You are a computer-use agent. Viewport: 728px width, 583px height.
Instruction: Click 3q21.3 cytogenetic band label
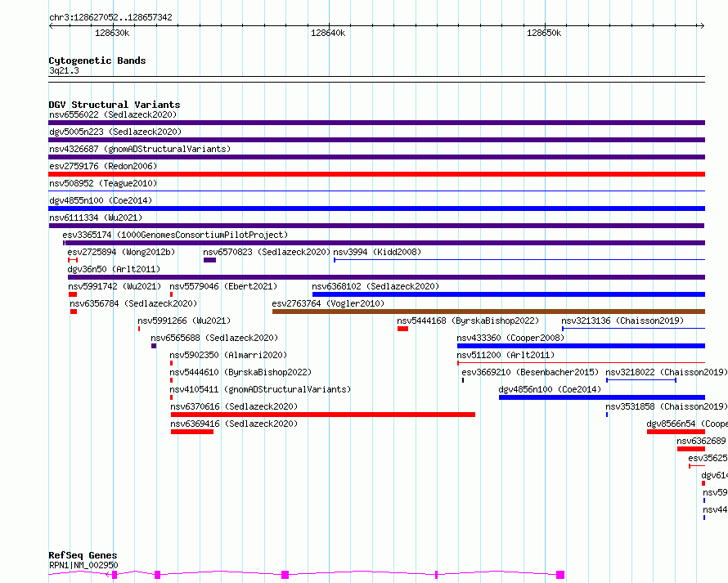(x=64, y=70)
